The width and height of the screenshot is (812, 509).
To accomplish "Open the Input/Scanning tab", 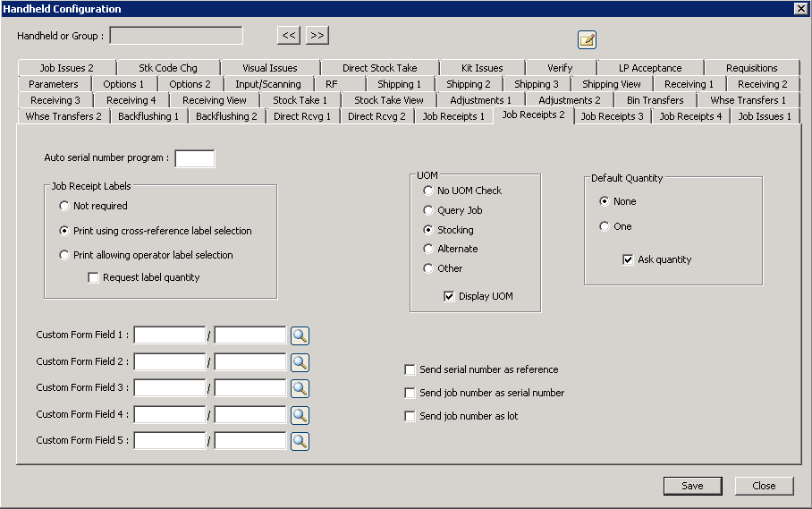I will (x=267, y=84).
